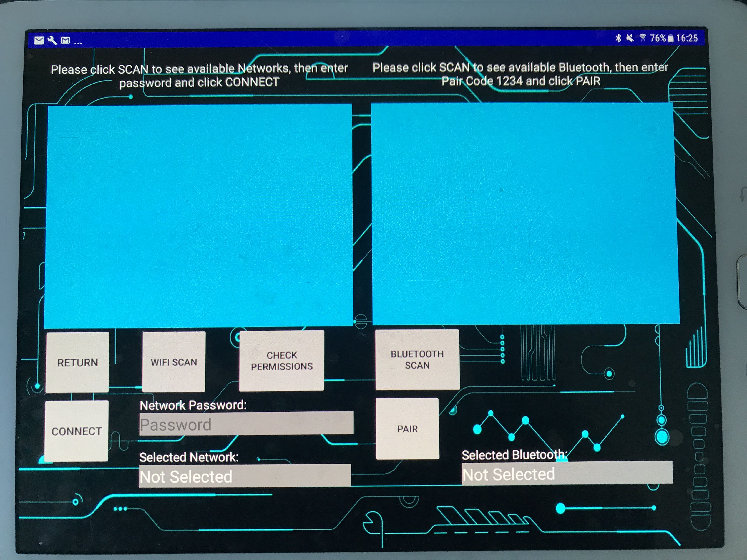This screenshot has height=560, width=747.
Task: Tap the Wi-Fi signal status icon
Action: point(643,38)
